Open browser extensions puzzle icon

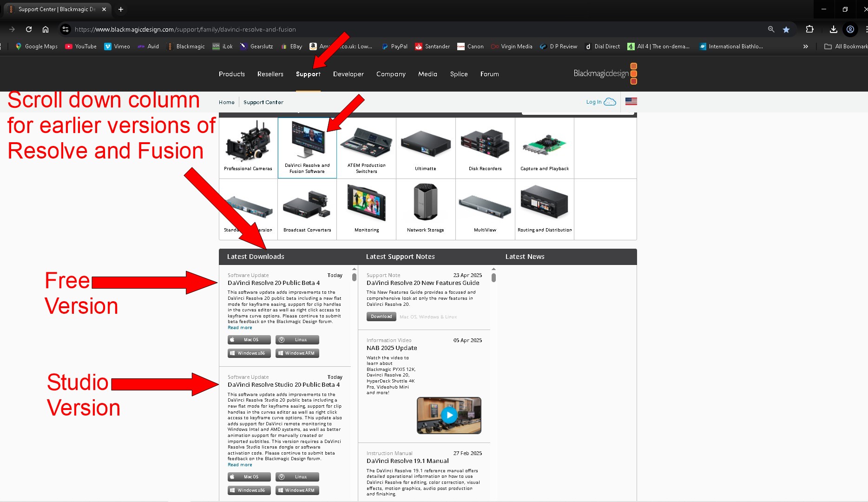[x=809, y=29]
